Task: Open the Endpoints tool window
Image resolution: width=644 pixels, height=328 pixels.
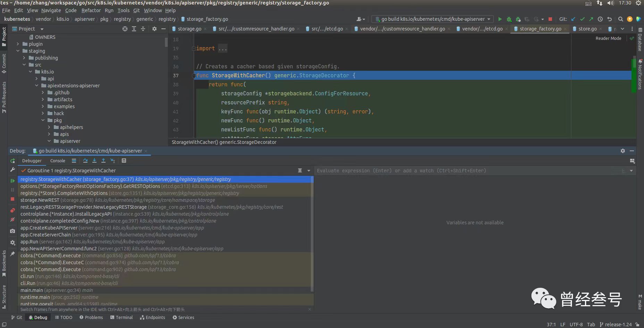Action: 152,317
